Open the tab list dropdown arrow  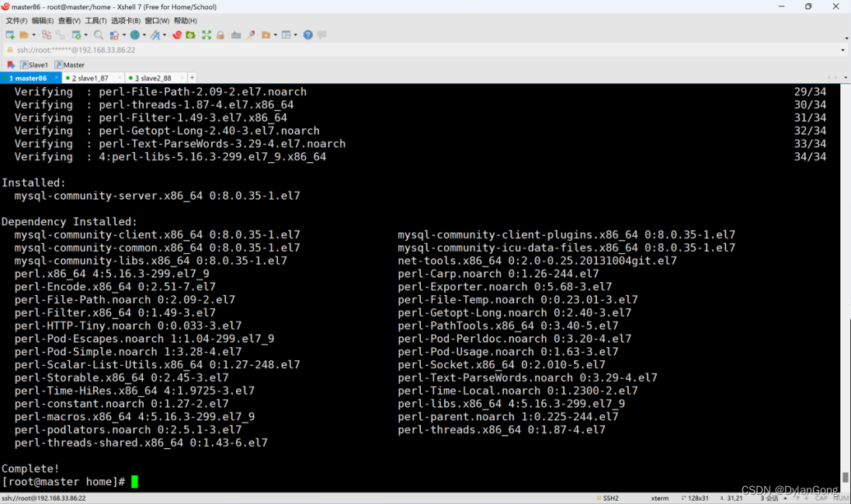click(846, 78)
